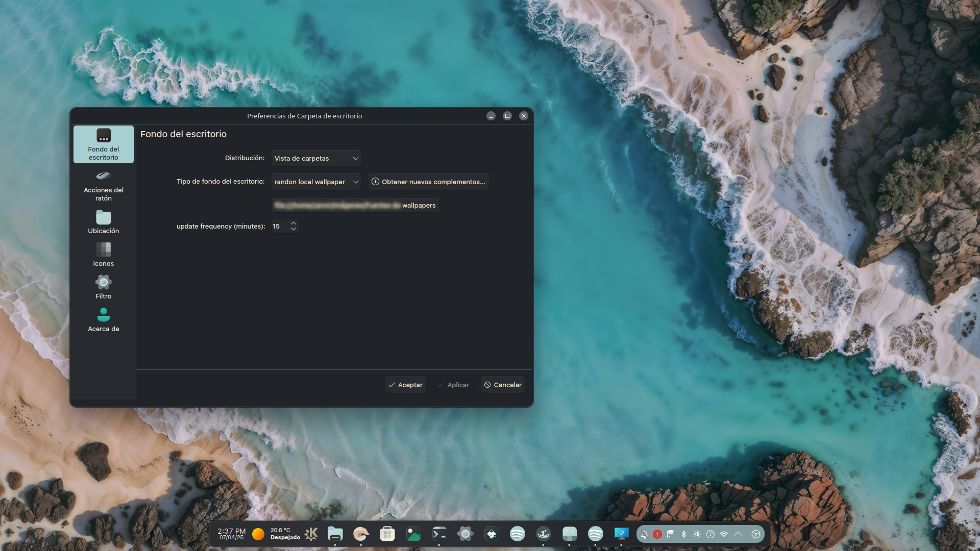Launch the pangolin browser dock icon
The width and height of the screenshot is (980, 551).
(x=361, y=534)
